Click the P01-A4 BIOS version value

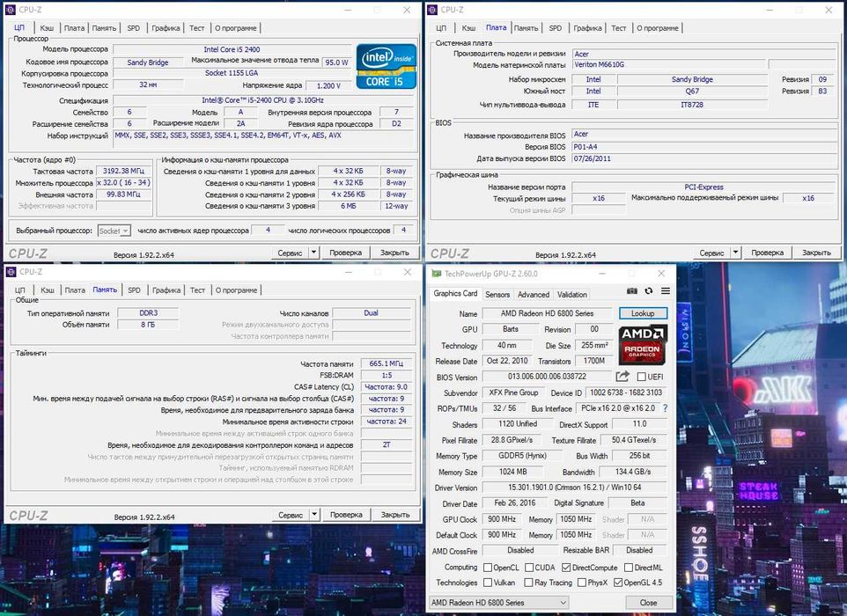point(703,147)
